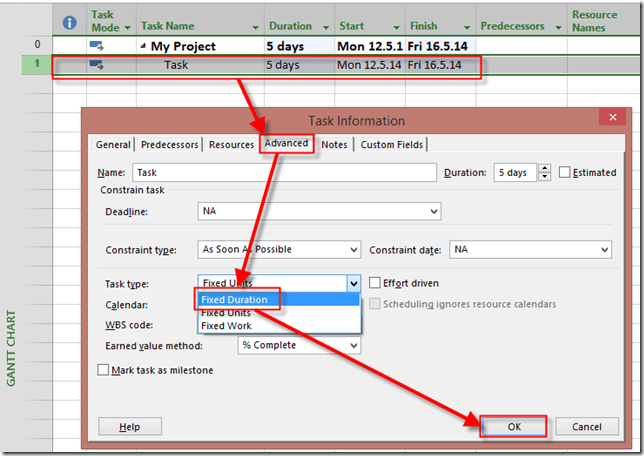Click the Duration spinner up arrow
The image size is (644, 456).
coord(545,168)
